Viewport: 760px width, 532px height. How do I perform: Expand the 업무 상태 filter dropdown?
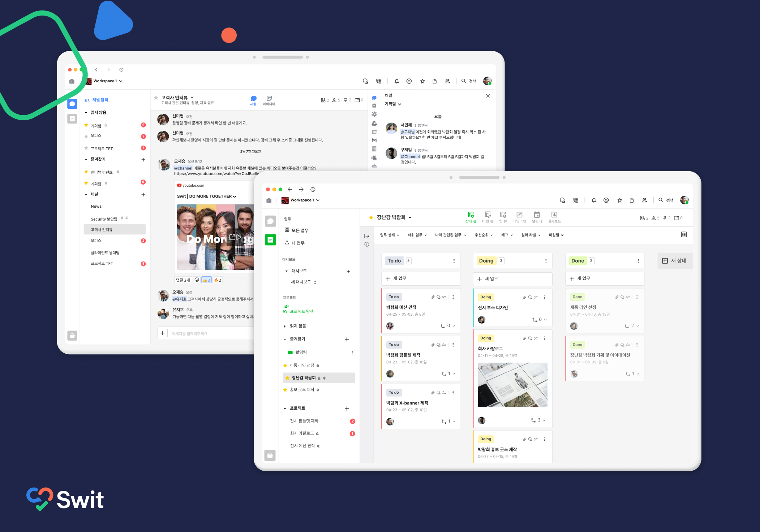coord(389,235)
